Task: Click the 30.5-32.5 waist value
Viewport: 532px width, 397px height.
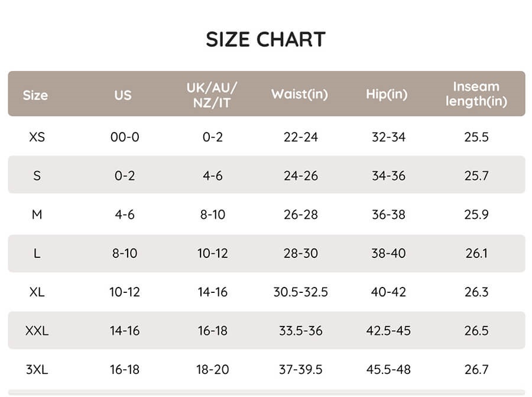Action: point(300,292)
